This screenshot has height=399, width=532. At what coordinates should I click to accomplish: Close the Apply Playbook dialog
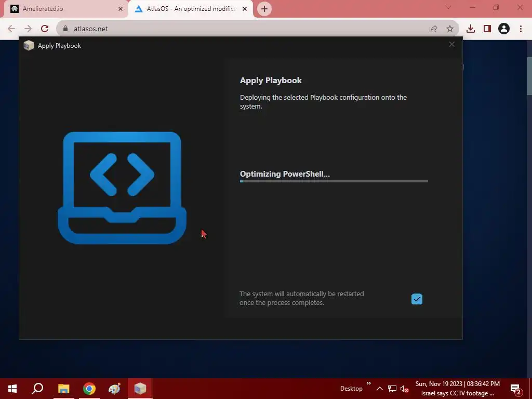451,45
